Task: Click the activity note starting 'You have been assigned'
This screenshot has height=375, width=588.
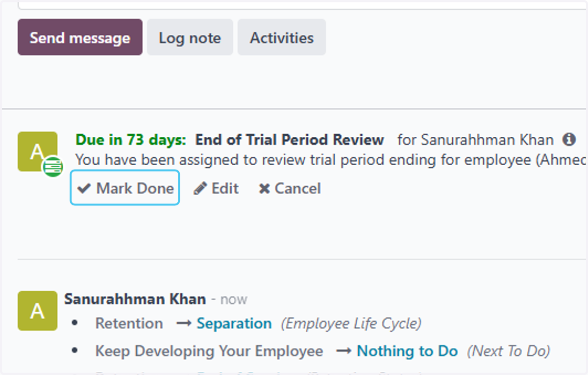Action: pos(331,159)
